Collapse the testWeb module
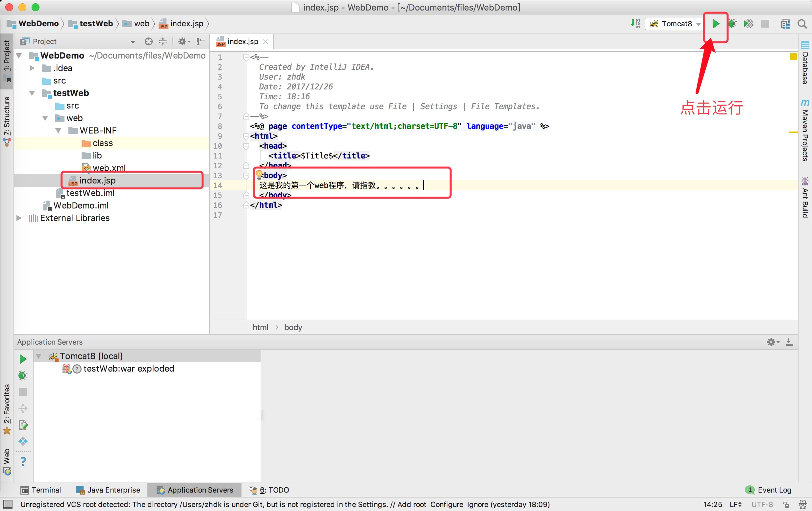The height and width of the screenshot is (511, 812). (x=32, y=93)
